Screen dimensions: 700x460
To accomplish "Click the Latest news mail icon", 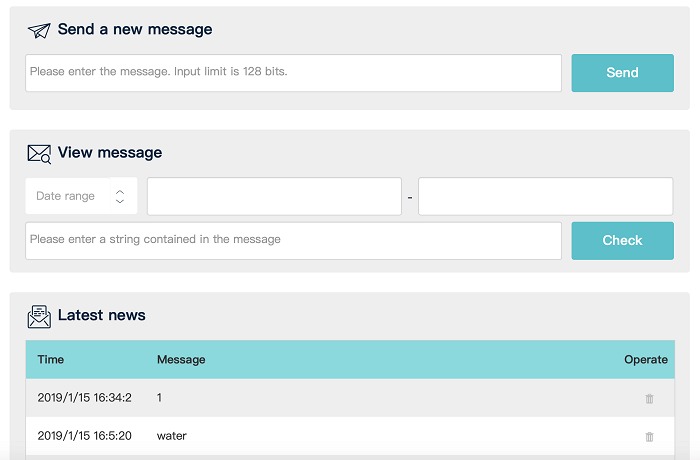I will tap(39, 316).
